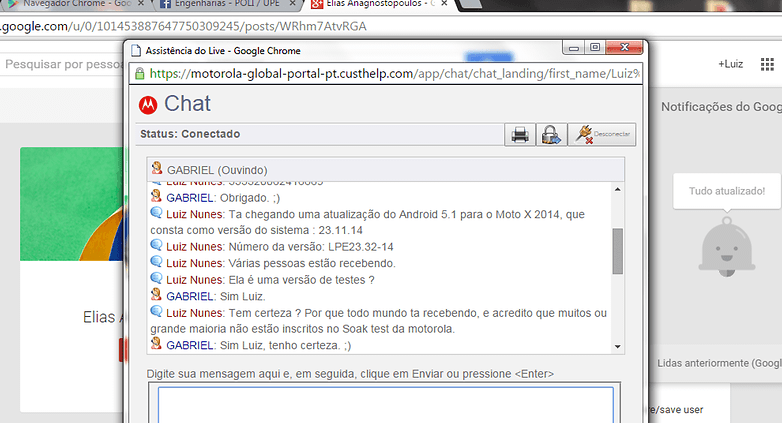Click the text 'Várias pessoas estão recebendo.'
782x423 pixels.
(x=312, y=263)
